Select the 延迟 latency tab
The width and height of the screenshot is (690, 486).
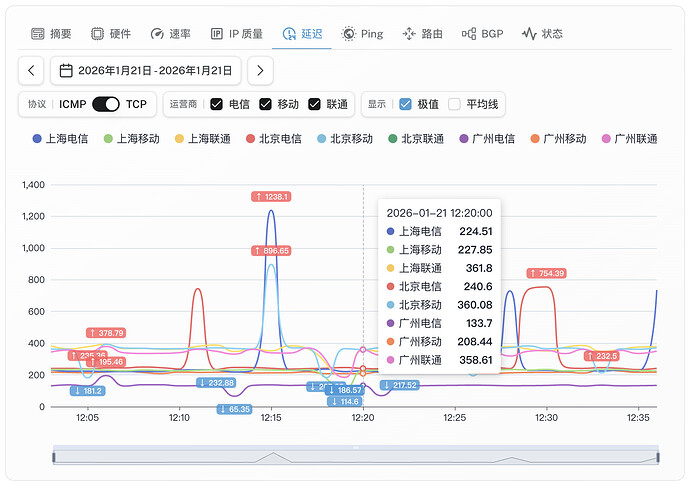pyautogui.click(x=302, y=34)
